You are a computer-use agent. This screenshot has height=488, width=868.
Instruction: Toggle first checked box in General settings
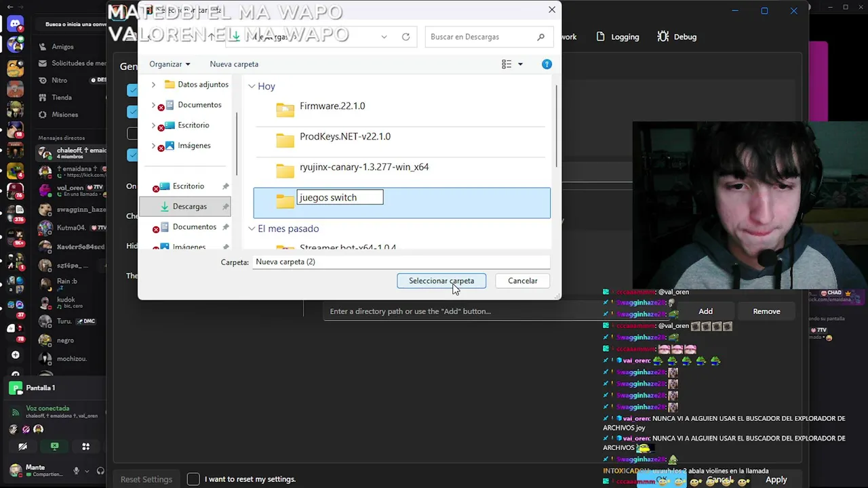pyautogui.click(x=132, y=90)
